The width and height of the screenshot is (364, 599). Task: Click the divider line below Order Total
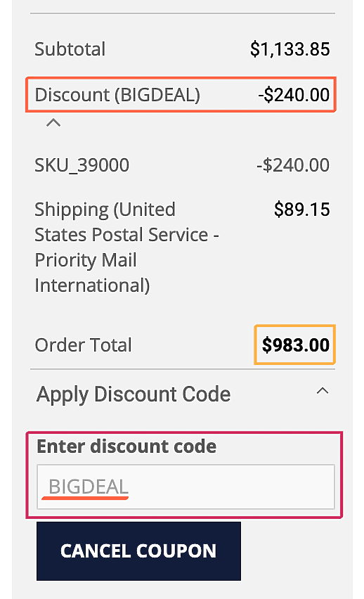tap(183, 369)
